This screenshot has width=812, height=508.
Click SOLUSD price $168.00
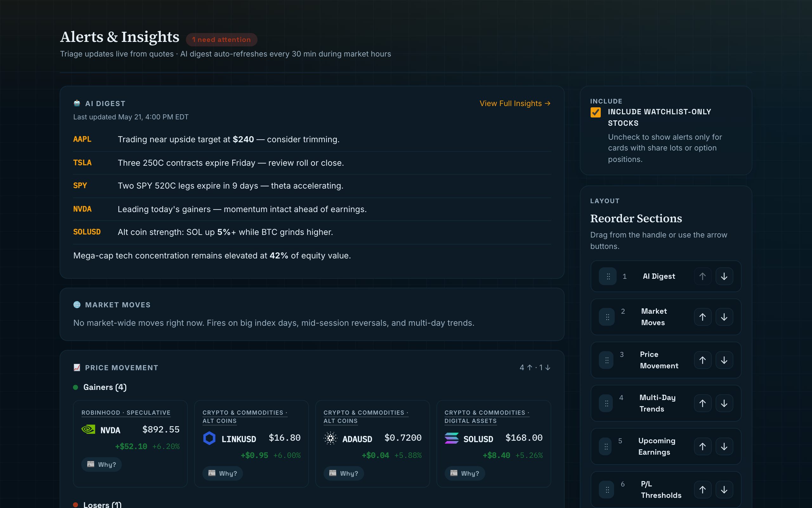click(524, 438)
